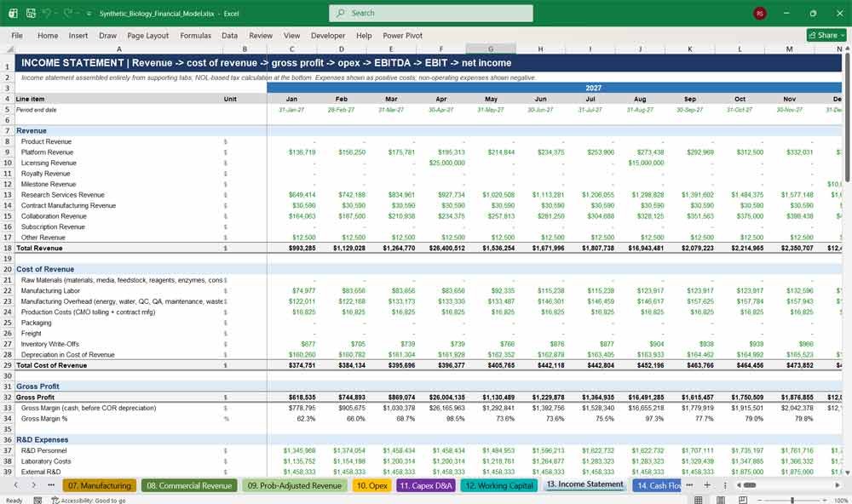The image size is (852, 504).
Task: Open the Customize Quick Access Toolbar menu
Action: (89, 14)
